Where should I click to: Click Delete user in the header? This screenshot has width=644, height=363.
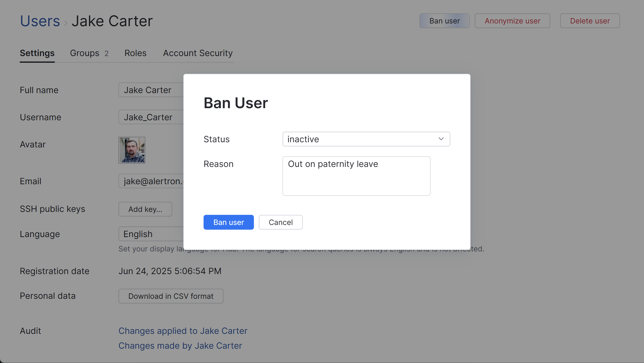pos(590,21)
